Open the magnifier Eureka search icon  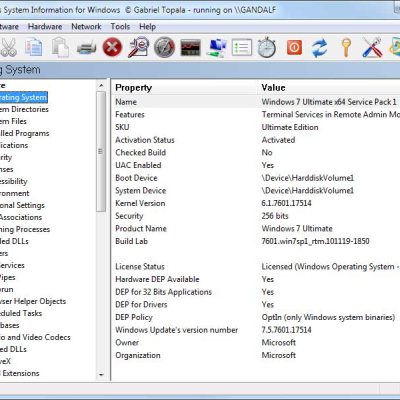pos(138,47)
